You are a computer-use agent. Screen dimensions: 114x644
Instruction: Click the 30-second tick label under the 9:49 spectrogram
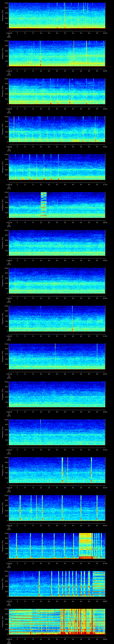(57, 298)
